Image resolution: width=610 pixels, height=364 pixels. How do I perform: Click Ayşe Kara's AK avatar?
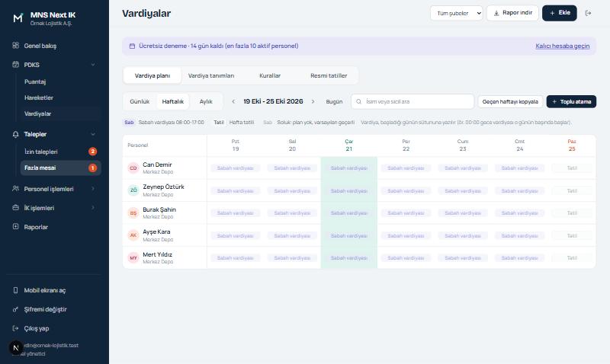coord(133,235)
